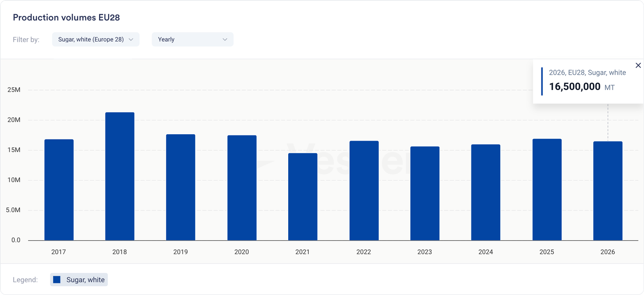The width and height of the screenshot is (644, 295).
Task: Open the Sugar, white (Europe 28) dropdown
Action: click(95, 39)
